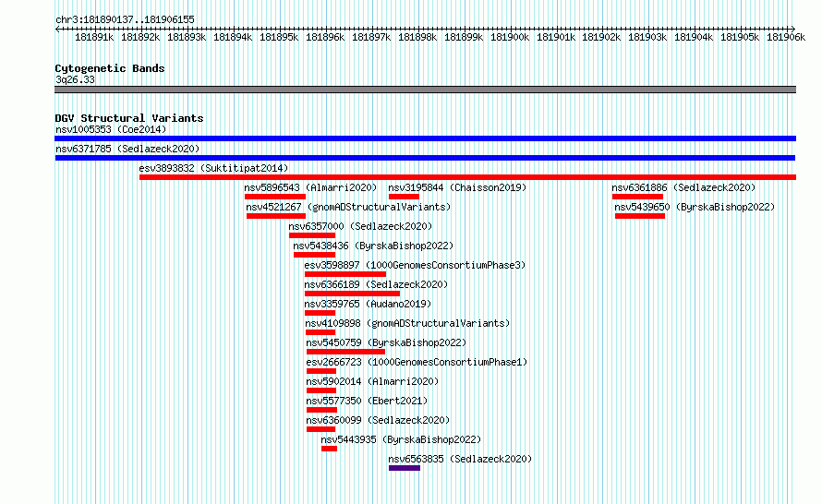Click the nsv1005353 (Coe2014) label

[111, 129]
